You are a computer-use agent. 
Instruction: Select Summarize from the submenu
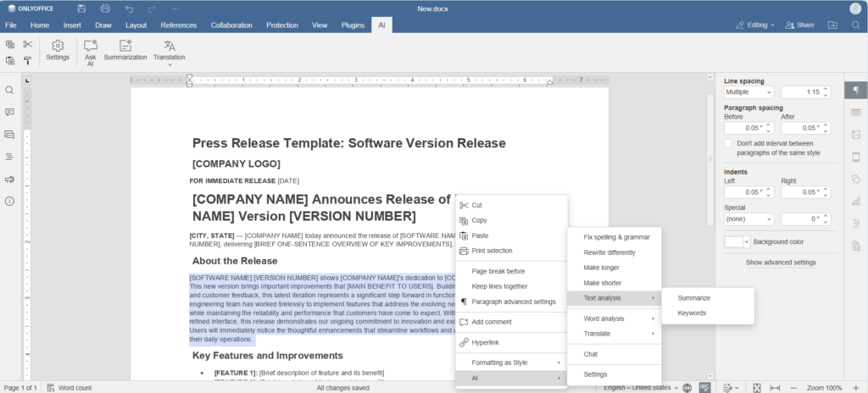click(694, 298)
